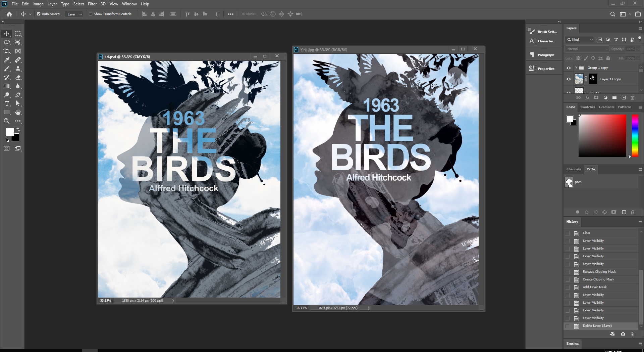
Task: Add layer mask button in Layers panel
Action: pos(596,98)
